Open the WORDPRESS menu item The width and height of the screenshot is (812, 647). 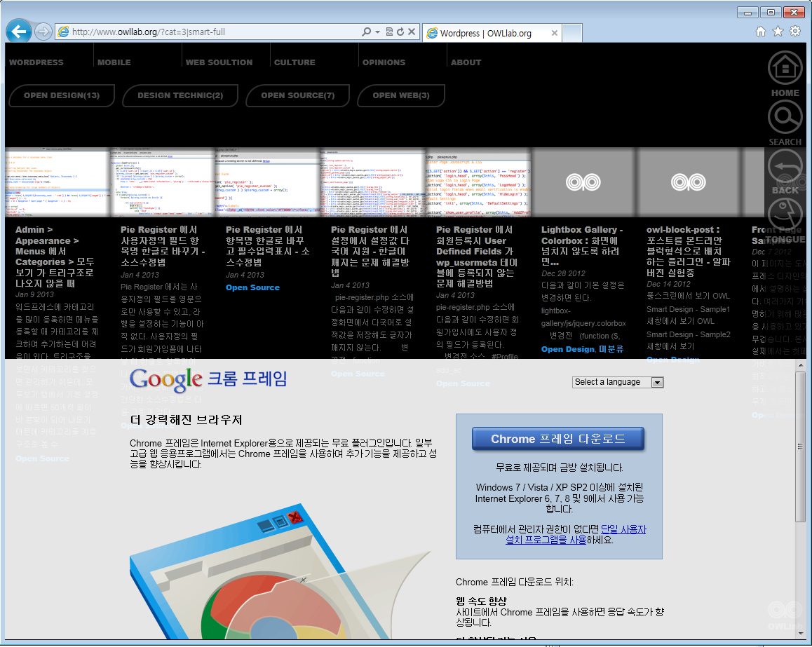pos(36,62)
